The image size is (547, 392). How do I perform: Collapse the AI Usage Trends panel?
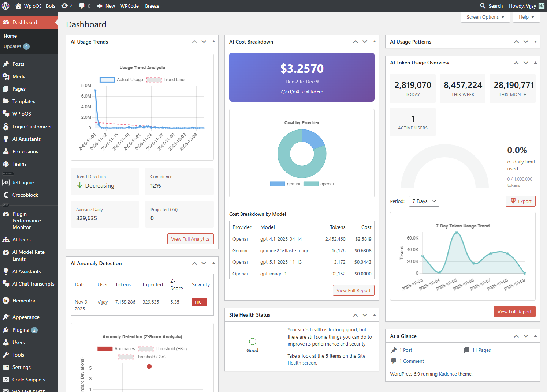(213, 42)
